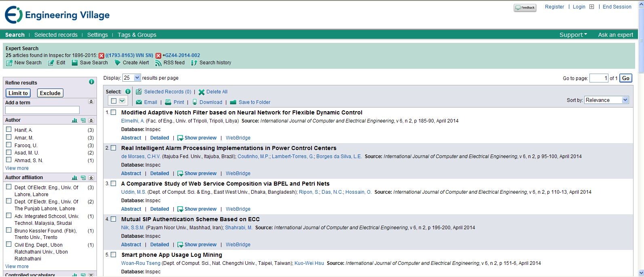Open the Selected records tab
Viewport: 644px width, 277px height.
[x=56, y=35]
